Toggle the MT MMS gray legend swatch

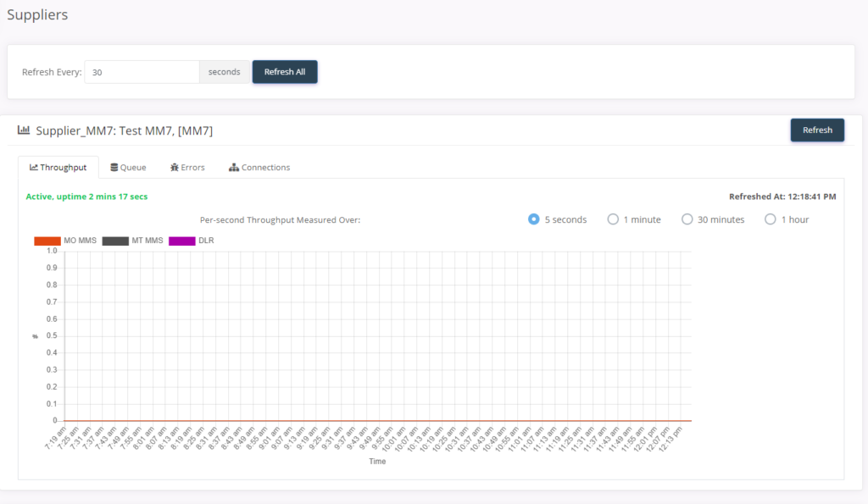[115, 241]
